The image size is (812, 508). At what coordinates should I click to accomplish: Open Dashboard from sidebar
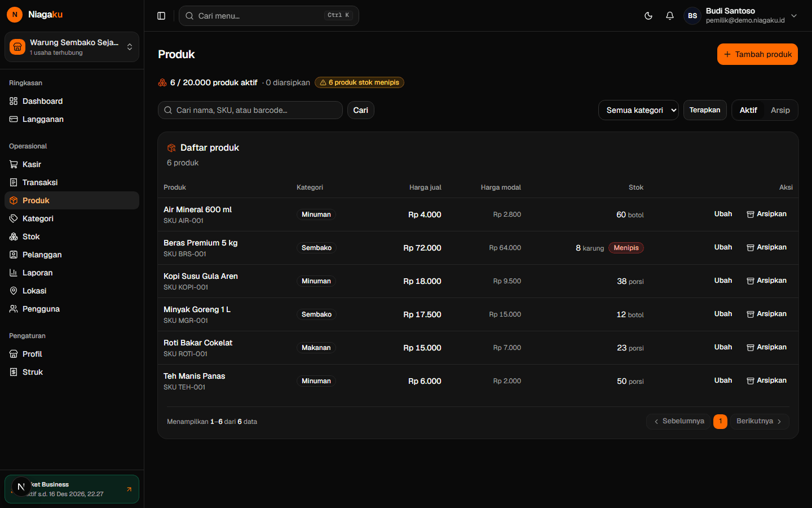[72, 101]
